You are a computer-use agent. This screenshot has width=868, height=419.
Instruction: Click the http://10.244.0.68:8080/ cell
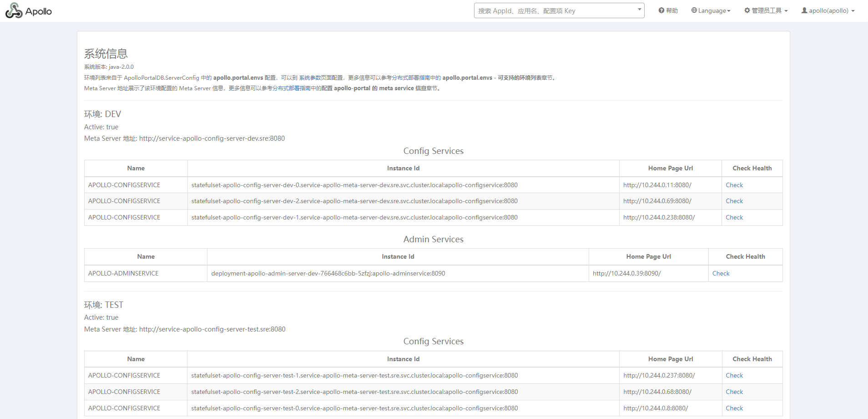pos(671,392)
